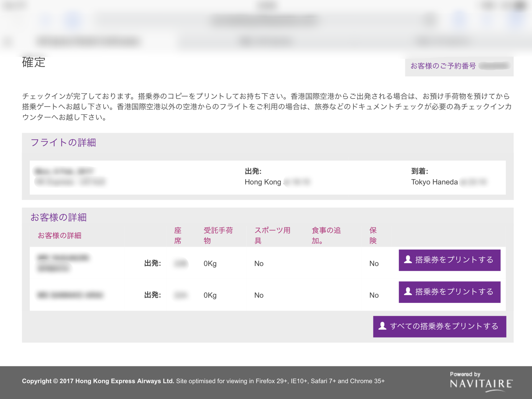This screenshot has width=532, height=399.
Task: Click the 出発: label above Hong Kong
Action: pyautogui.click(x=253, y=171)
